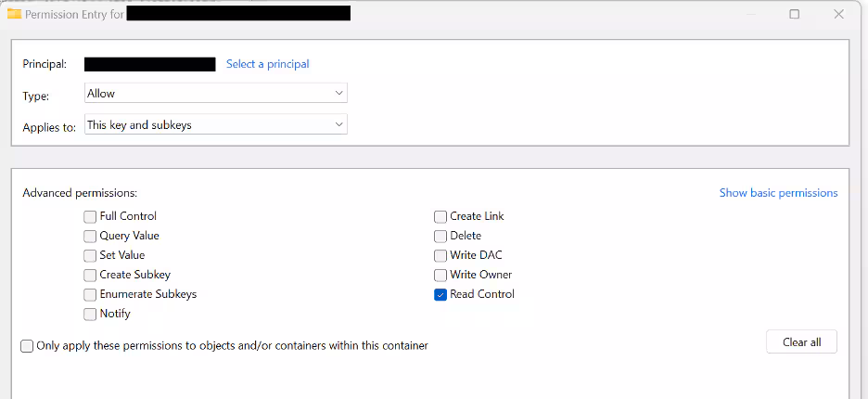
Task: Expand the 'Applies to' dropdown
Action: click(215, 124)
